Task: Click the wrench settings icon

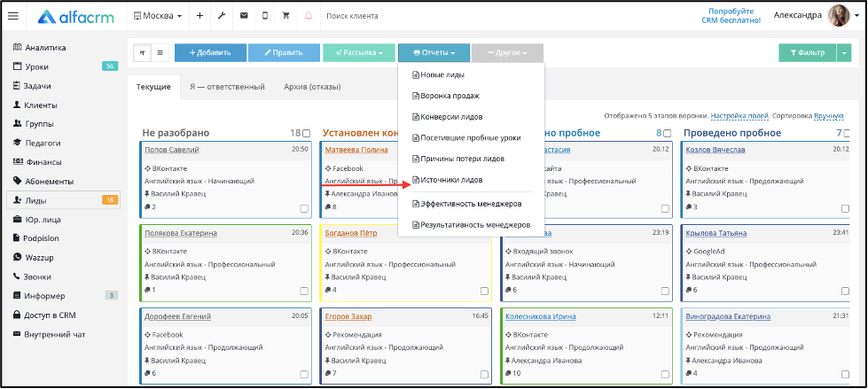Action: (221, 16)
